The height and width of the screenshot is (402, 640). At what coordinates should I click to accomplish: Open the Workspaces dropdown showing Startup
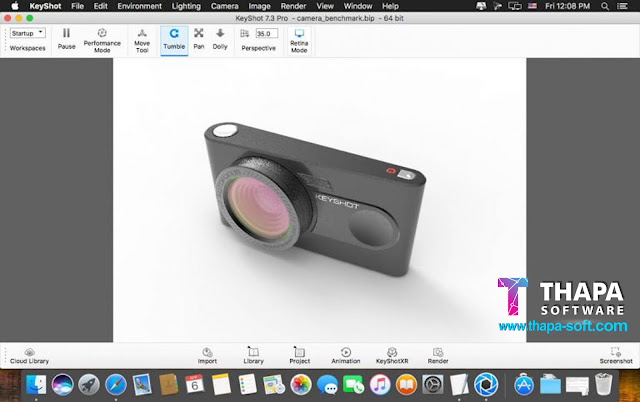click(x=28, y=33)
